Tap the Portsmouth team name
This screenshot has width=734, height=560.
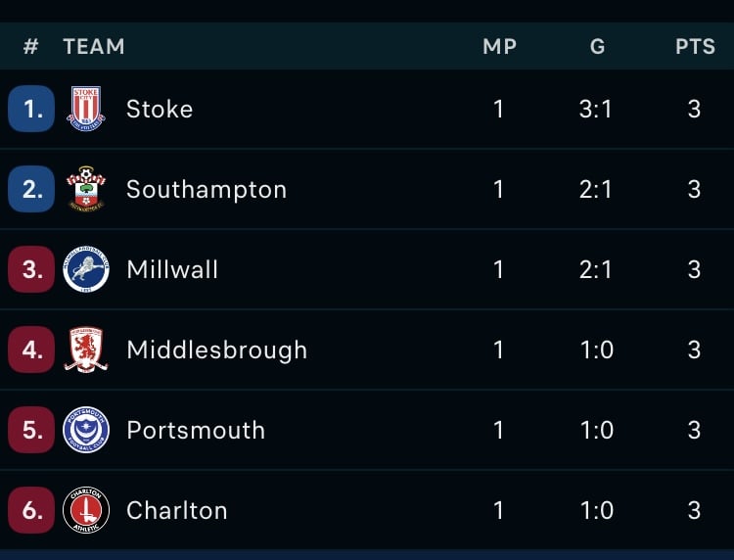196,431
